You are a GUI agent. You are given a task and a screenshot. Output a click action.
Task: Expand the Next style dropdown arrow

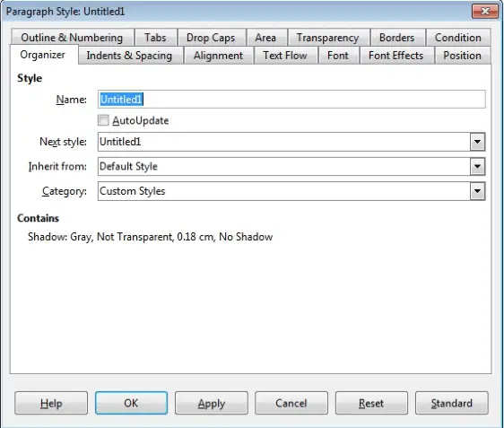(x=477, y=142)
